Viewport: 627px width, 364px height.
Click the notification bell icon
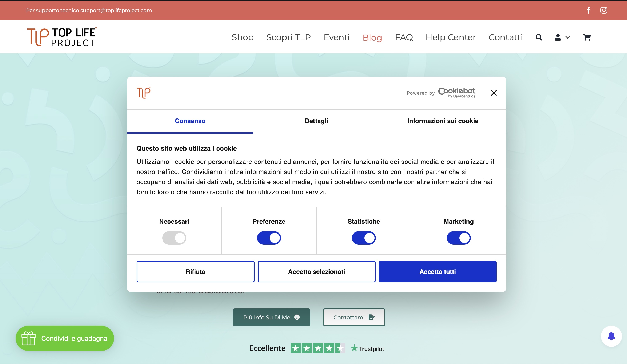point(611,336)
